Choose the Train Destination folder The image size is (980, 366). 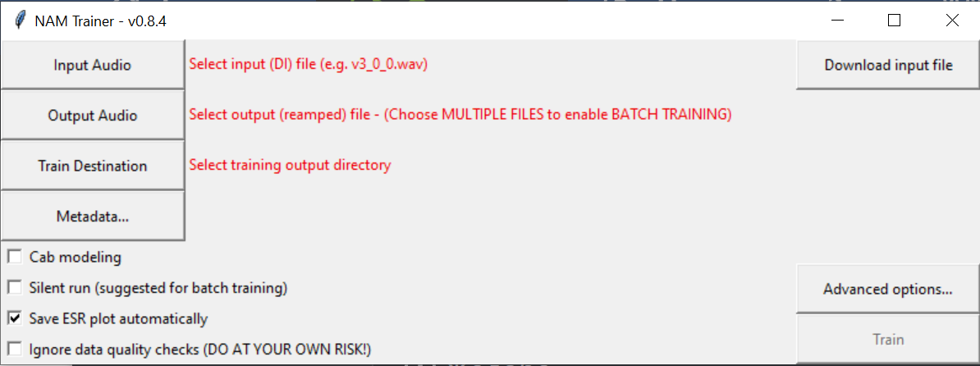[x=93, y=166]
